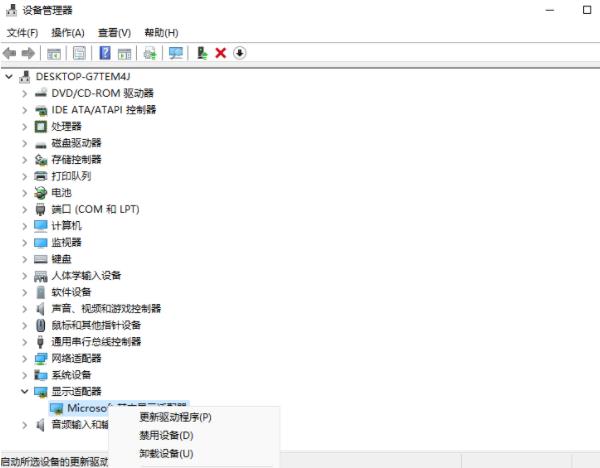
Task: Select the 音频输入和输出 tree item
Action: point(80,424)
